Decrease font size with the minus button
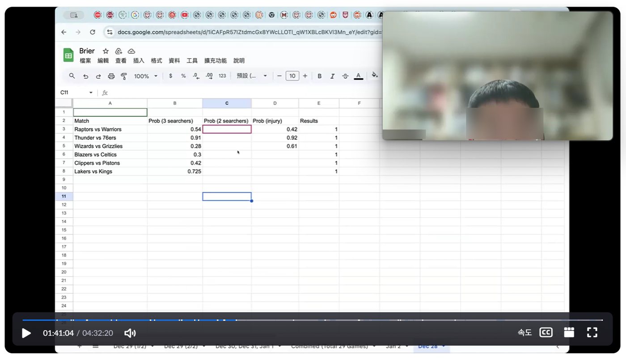 [x=279, y=76]
